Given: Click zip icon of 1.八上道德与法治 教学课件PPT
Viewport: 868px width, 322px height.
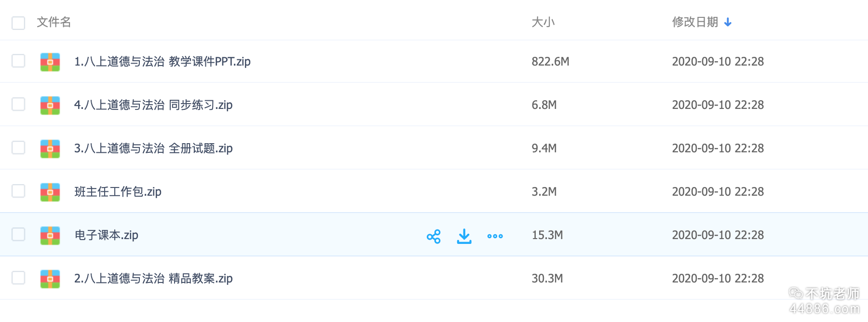Looking at the screenshot, I should 50,62.
